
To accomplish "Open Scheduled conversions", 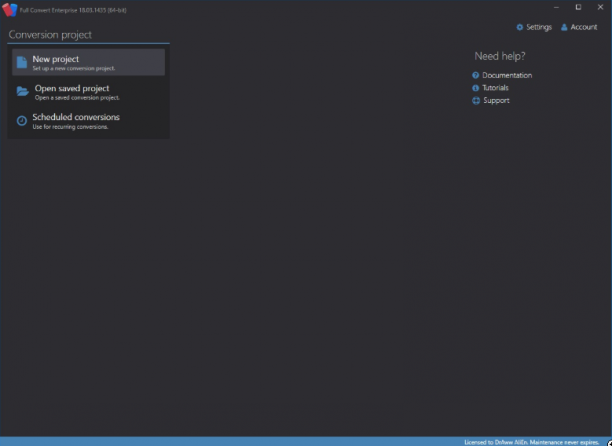I will (88, 121).
